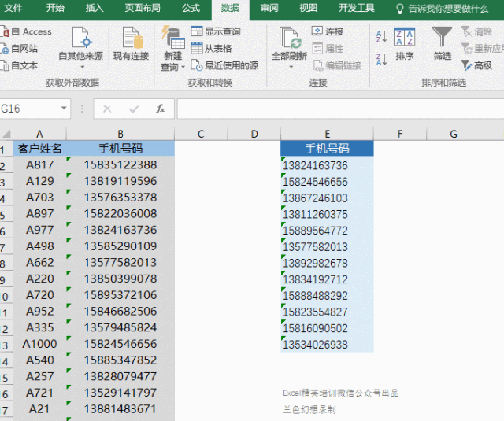Viewport: 504px width, 421px height.
Task: Click the formula bar confirm checkmark
Action: click(134, 109)
